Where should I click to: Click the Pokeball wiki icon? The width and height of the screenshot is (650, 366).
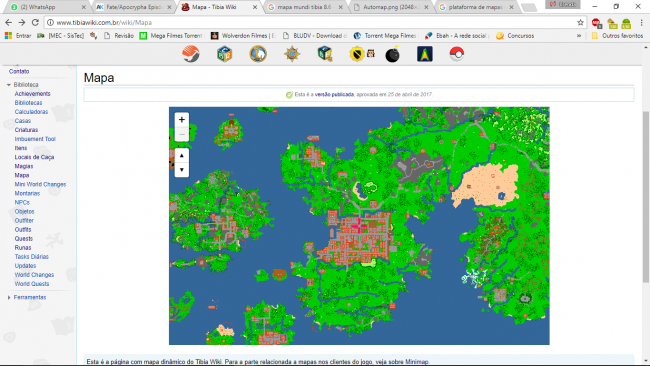(456, 54)
